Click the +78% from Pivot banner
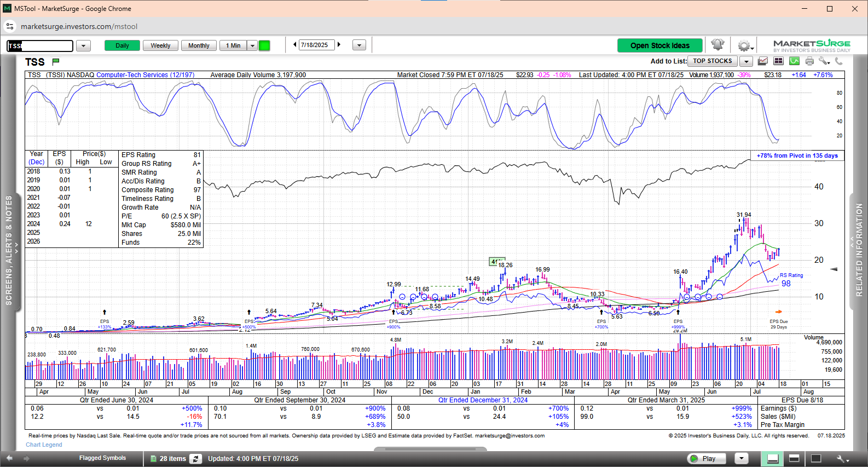Screen dimensions: 868x467 [797, 155]
